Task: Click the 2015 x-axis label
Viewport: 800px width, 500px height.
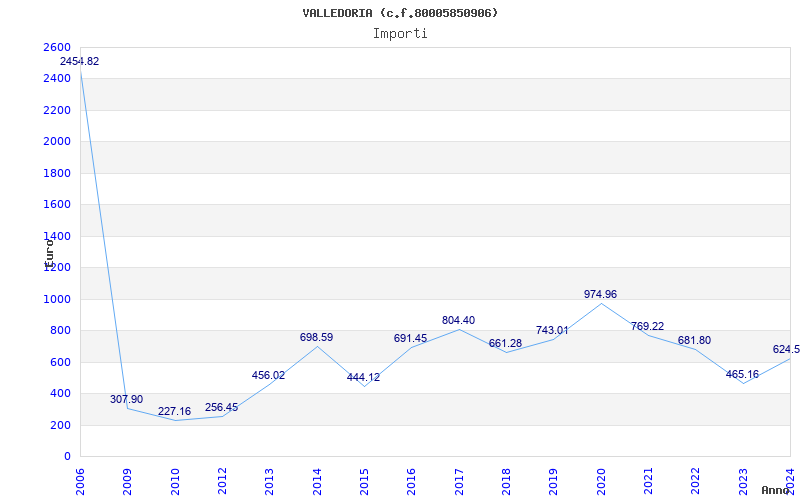Action: [x=364, y=482]
